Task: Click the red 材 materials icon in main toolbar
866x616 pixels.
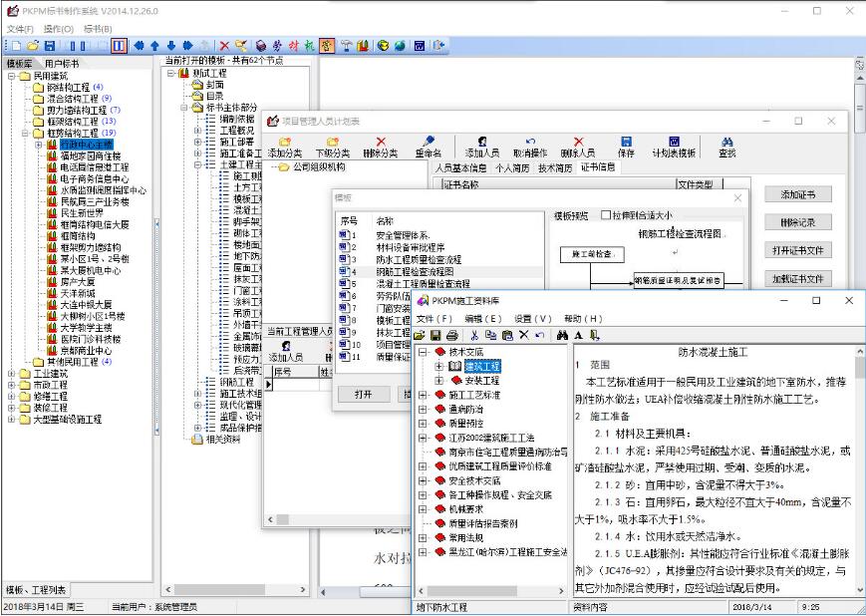Action: 294,46
